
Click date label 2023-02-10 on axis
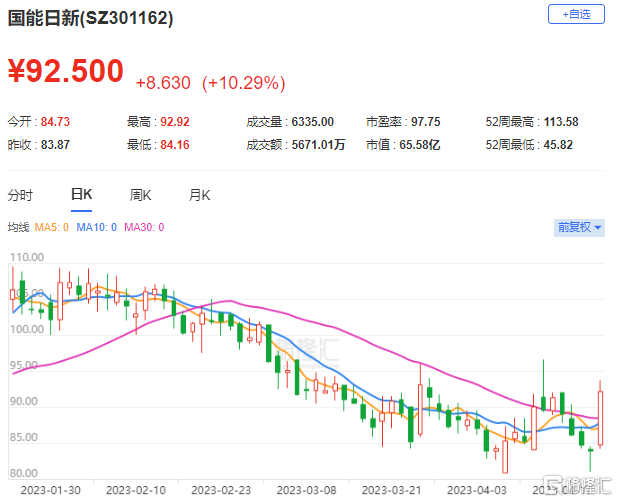coord(136,490)
